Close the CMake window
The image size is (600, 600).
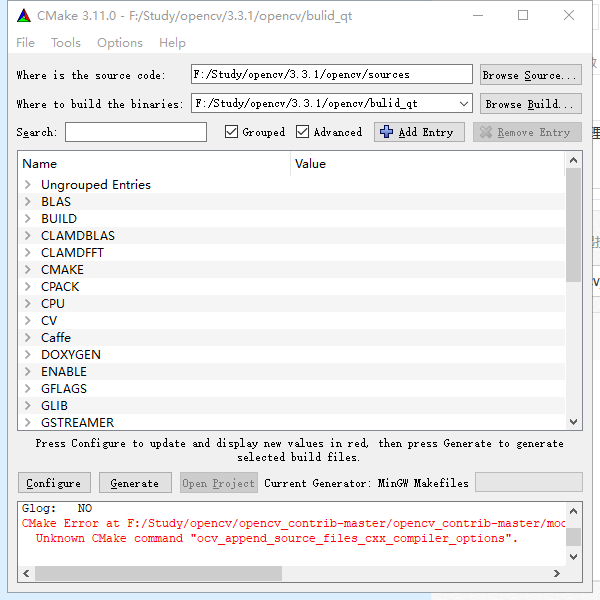click(x=569, y=16)
